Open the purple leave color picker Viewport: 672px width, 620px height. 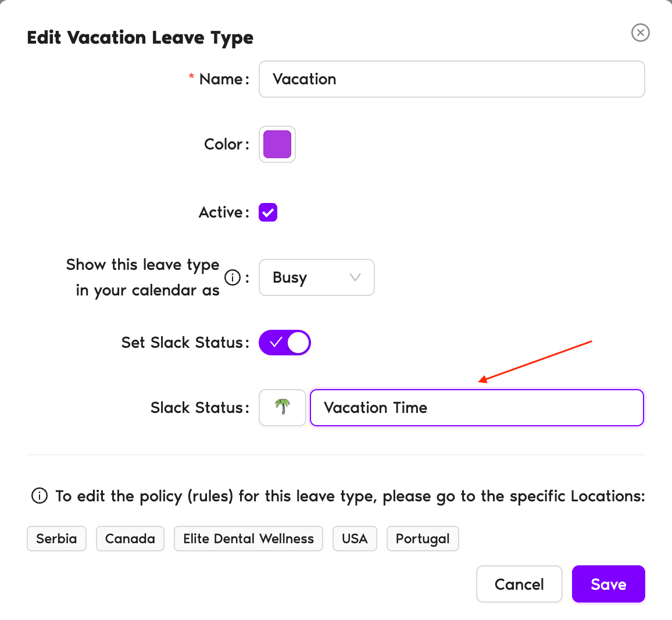(277, 144)
